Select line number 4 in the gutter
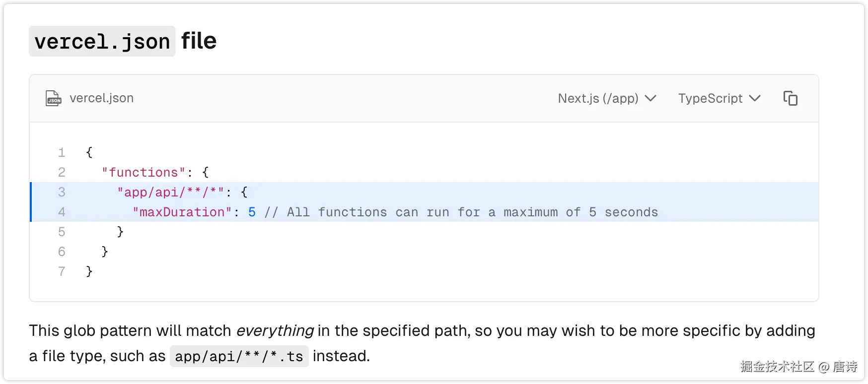The image size is (868, 384). point(62,212)
